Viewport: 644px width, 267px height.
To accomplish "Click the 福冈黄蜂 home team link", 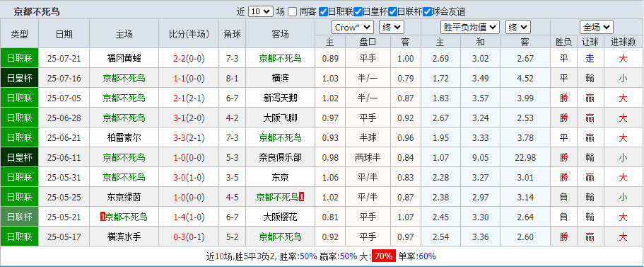I will pyautogui.click(x=124, y=58).
